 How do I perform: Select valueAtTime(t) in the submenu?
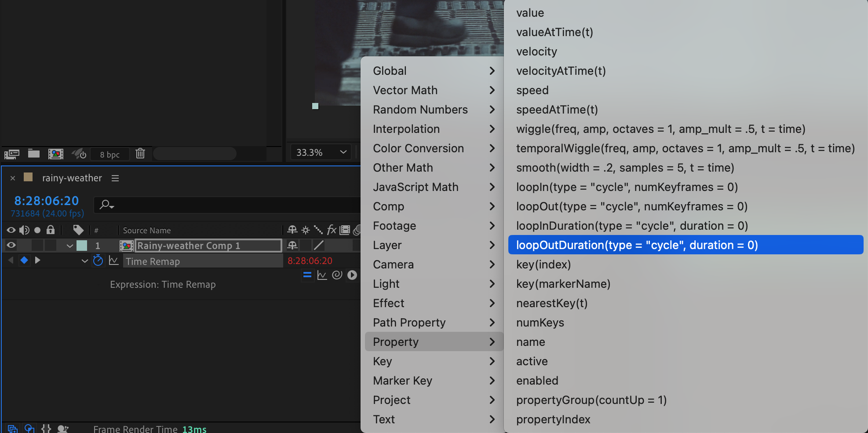point(686,32)
